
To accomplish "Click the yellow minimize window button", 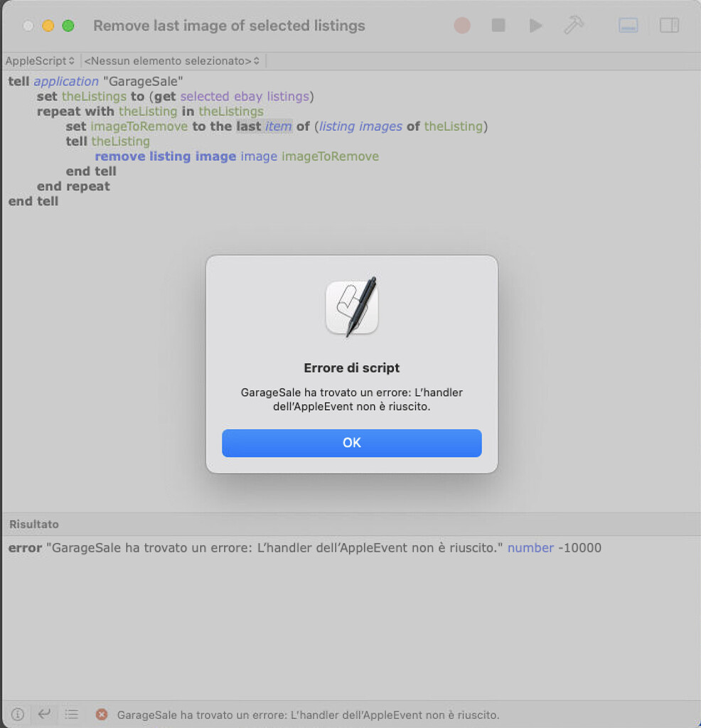I will (x=48, y=26).
